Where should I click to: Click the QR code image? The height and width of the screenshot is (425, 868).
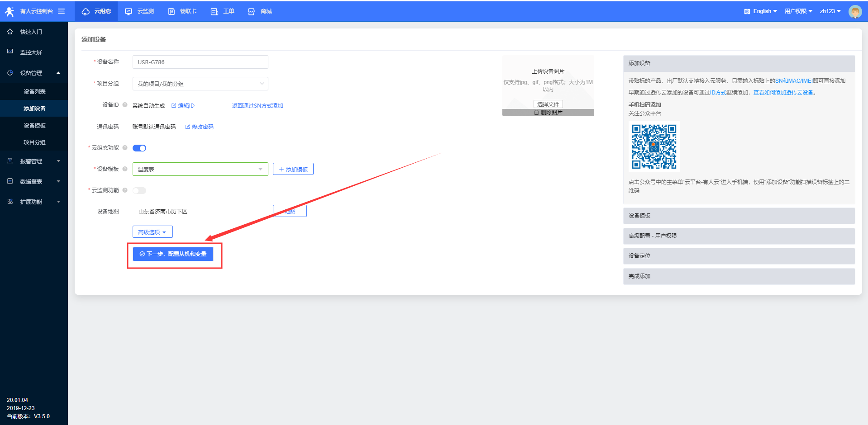pos(654,146)
